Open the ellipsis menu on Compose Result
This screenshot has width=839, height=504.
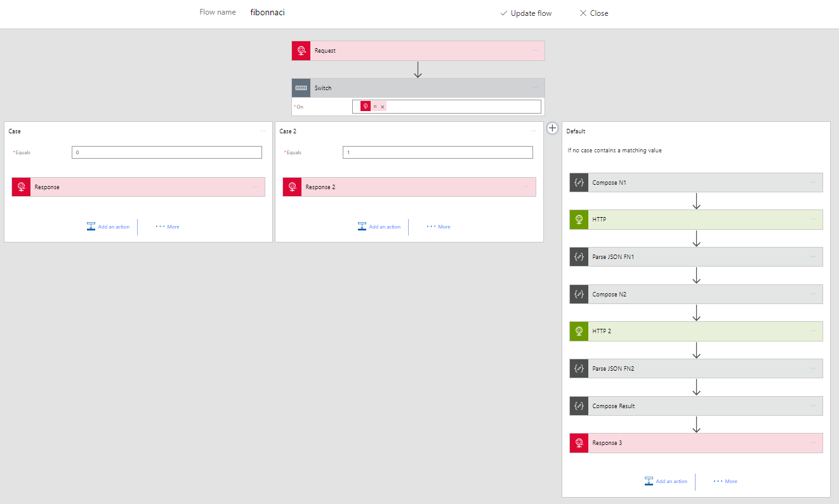tap(812, 406)
